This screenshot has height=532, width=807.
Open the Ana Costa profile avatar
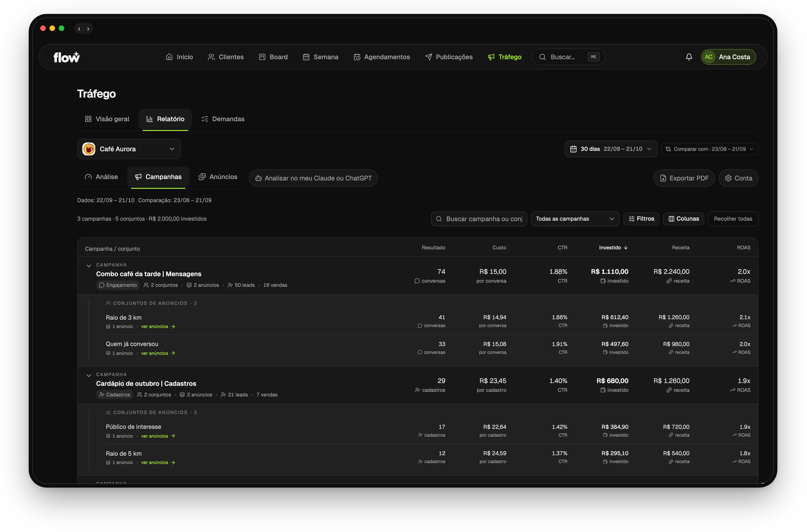pyautogui.click(x=708, y=57)
